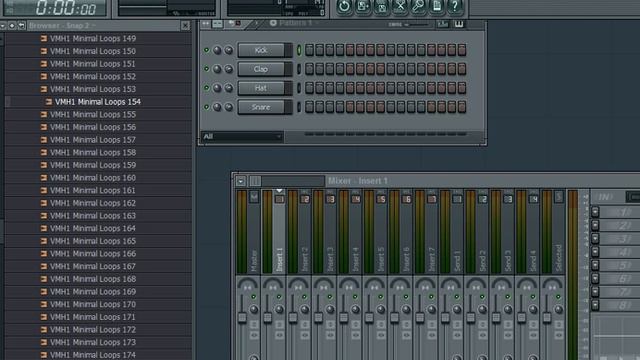The image size is (640, 360).
Task: Mute the Snare channel via its green LED
Action: 207,107
